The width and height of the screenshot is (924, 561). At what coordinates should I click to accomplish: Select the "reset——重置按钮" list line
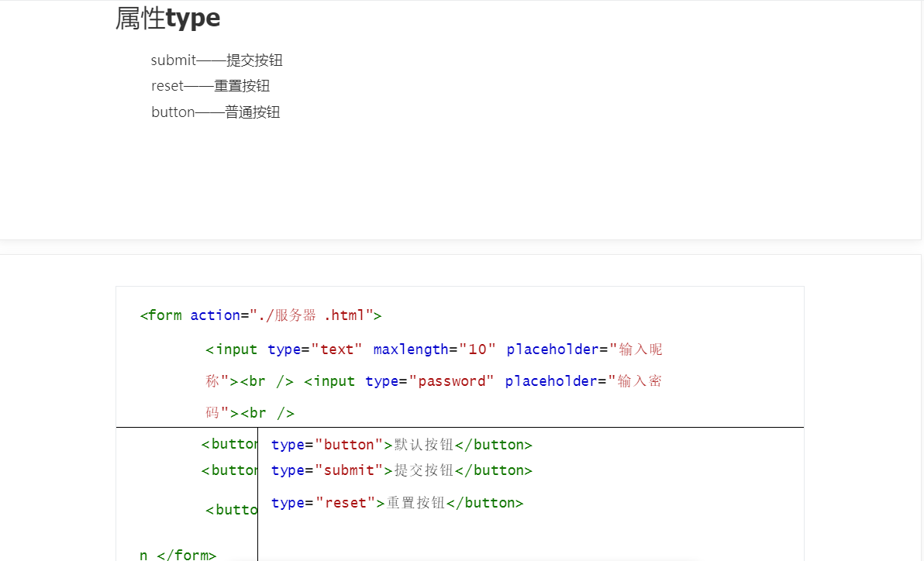210,86
